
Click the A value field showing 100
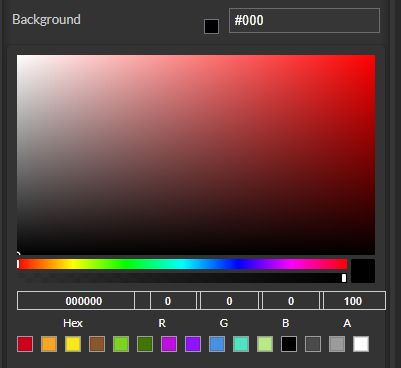pos(354,301)
